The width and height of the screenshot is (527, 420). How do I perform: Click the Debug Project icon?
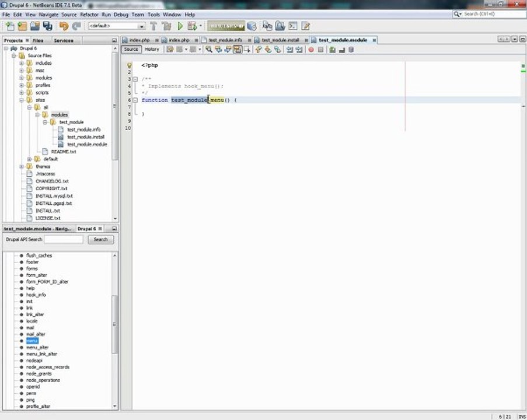click(192, 26)
